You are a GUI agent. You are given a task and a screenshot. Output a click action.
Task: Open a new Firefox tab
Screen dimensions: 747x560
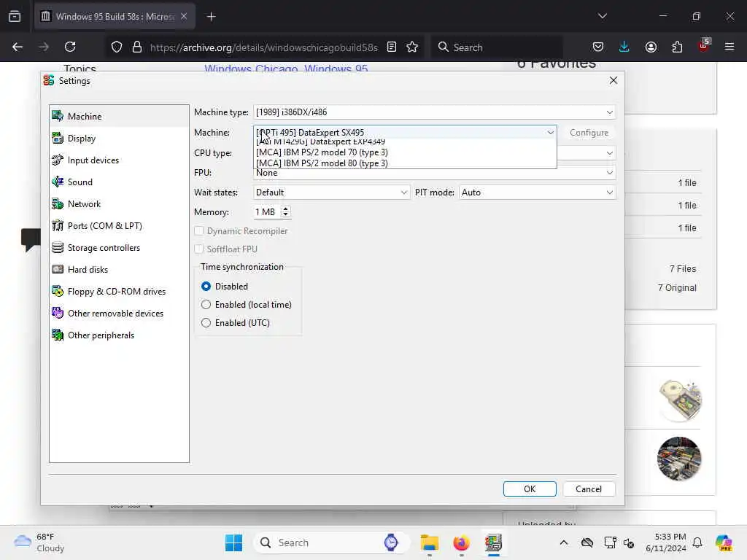tap(211, 16)
